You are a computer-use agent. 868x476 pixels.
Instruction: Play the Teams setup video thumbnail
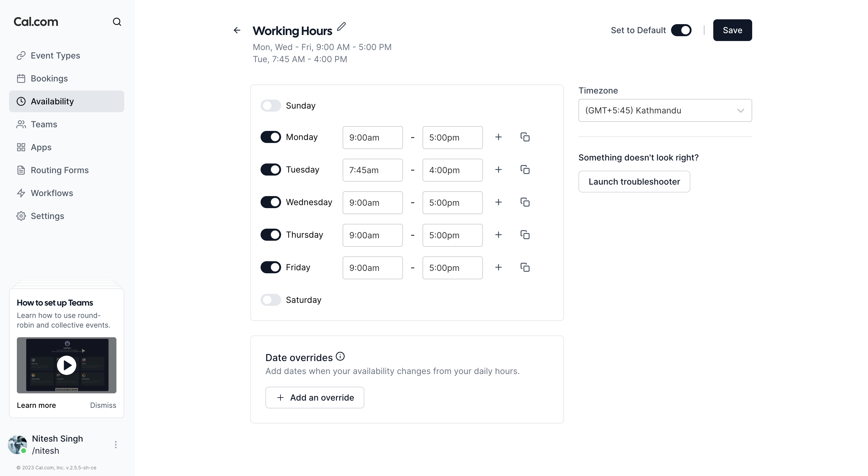click(x=66, y=365)
